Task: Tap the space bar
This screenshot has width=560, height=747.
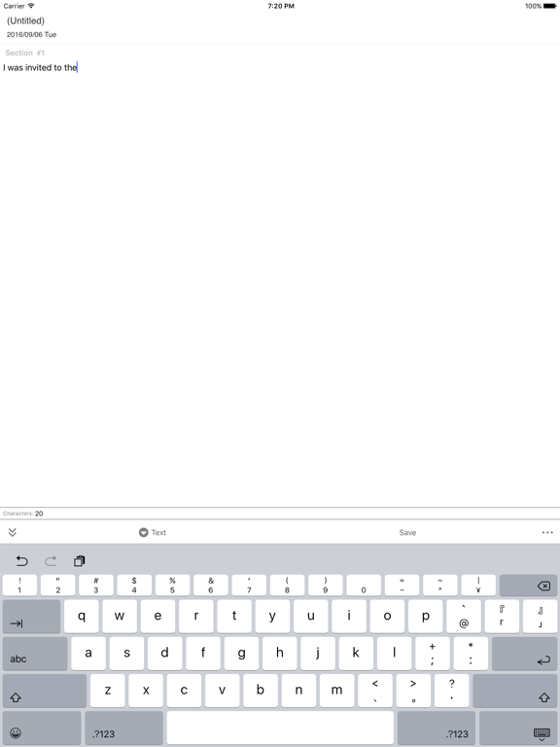Action: tap(280, 728)
